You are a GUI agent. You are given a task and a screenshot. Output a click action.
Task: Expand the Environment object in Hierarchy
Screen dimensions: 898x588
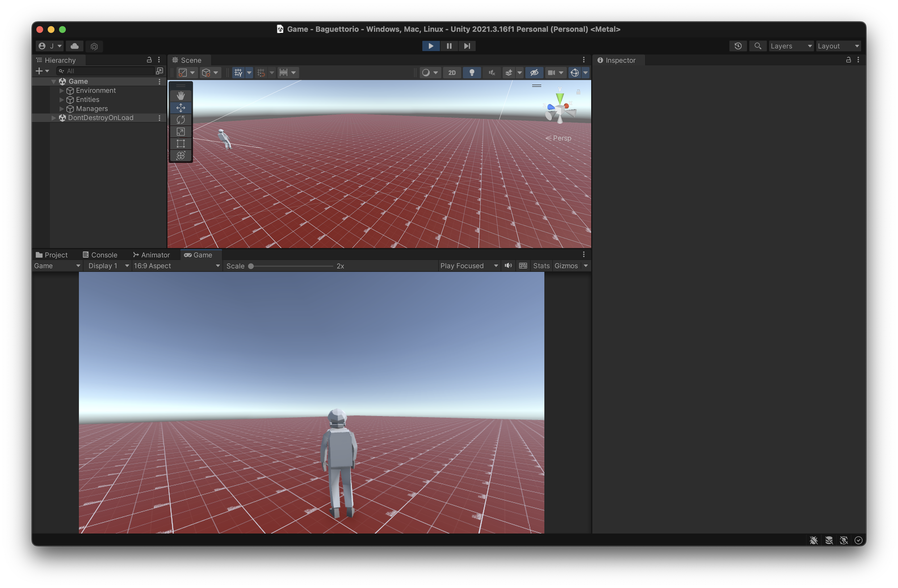tap(62, 91)
